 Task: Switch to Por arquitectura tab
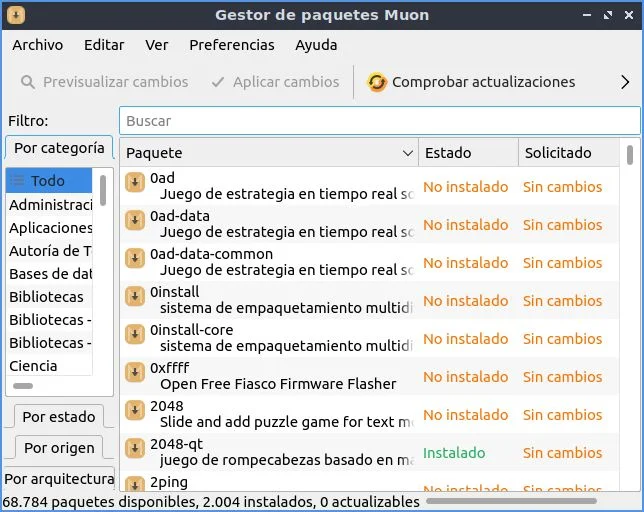tap(59, 479)
